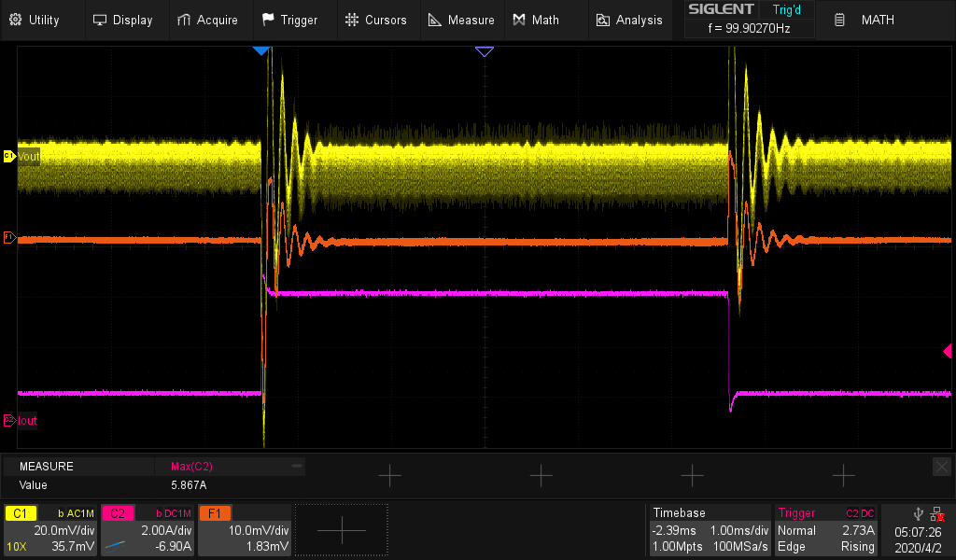Open the Timebase settings box
The height and width of the screenshot is (560, 956).
point(710,530)
